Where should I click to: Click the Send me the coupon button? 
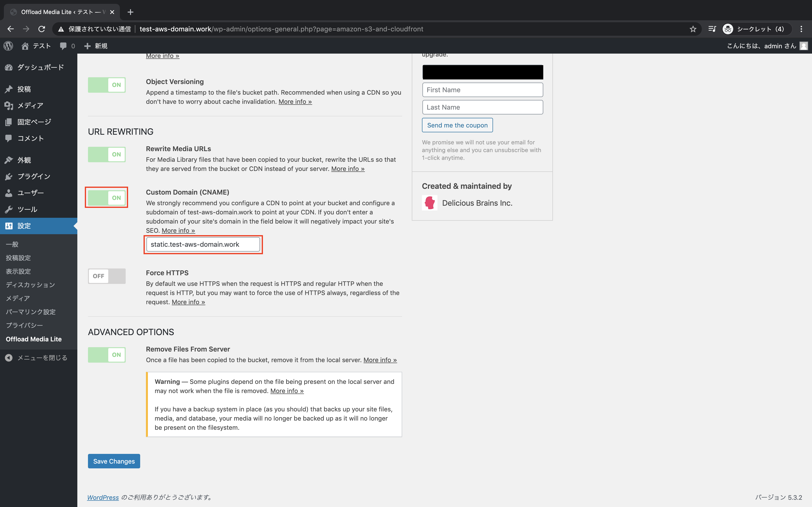coord(457,125)
